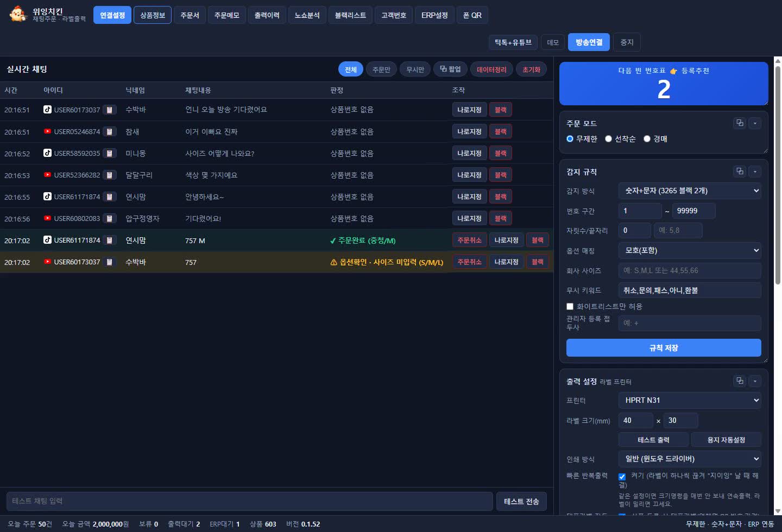Viewport: 782px width, 532px height.
Task: Open the 프린터 HPRT N31 dropdown
Action: click(x=690, y=401)
